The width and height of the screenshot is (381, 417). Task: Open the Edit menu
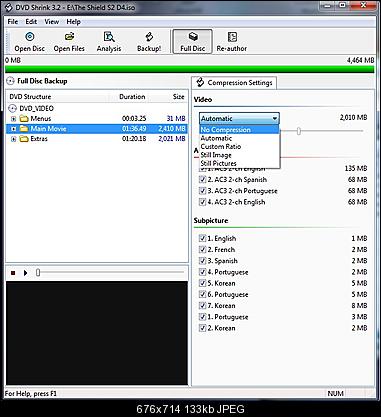click(31, 22)
